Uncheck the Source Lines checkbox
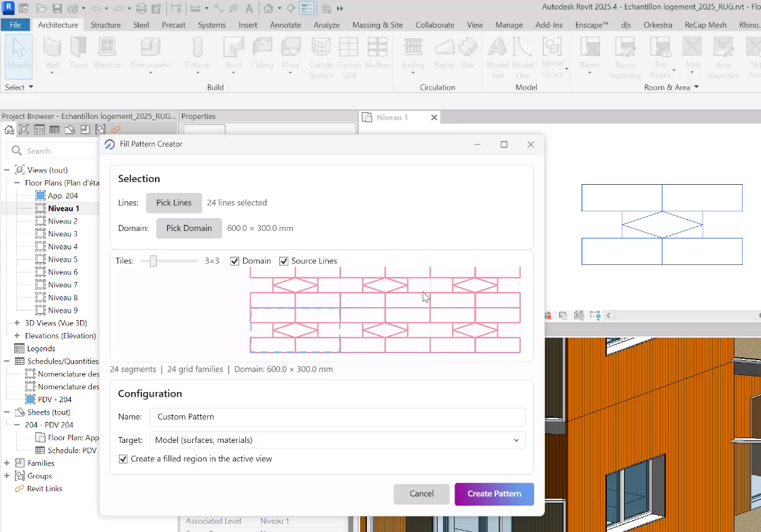This screenshot has height=532, width=761. tap(284, 261)
